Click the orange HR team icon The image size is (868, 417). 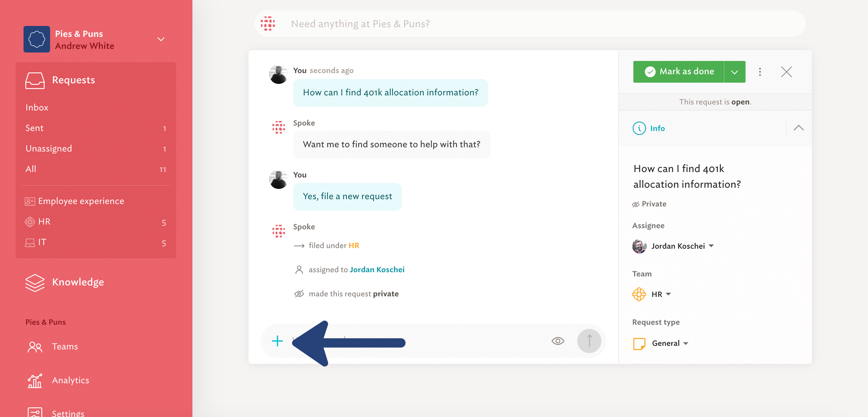tap(639, 294)
